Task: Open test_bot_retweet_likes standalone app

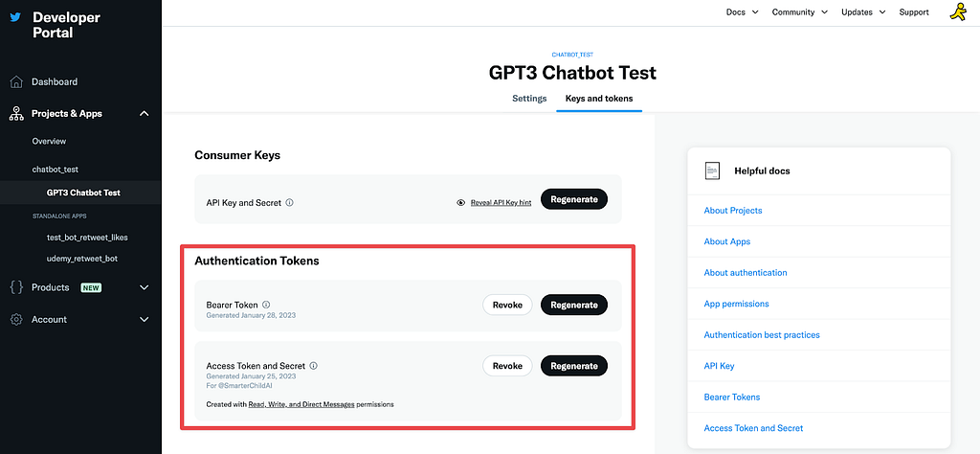Action: 87,238
